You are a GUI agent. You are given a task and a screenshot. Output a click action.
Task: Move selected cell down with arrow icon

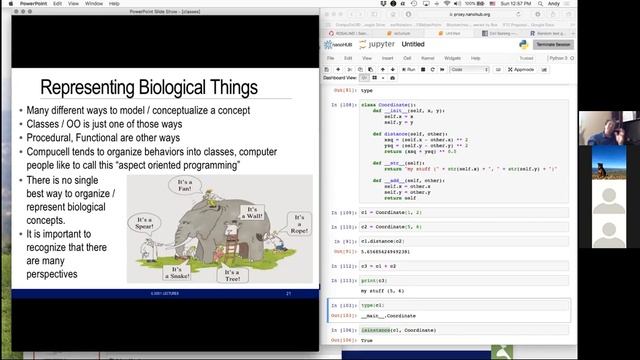tap(393, 69)
